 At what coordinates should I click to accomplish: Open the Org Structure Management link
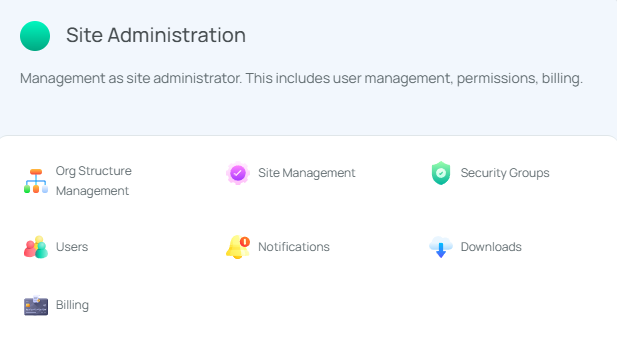[x=94, y=181]
